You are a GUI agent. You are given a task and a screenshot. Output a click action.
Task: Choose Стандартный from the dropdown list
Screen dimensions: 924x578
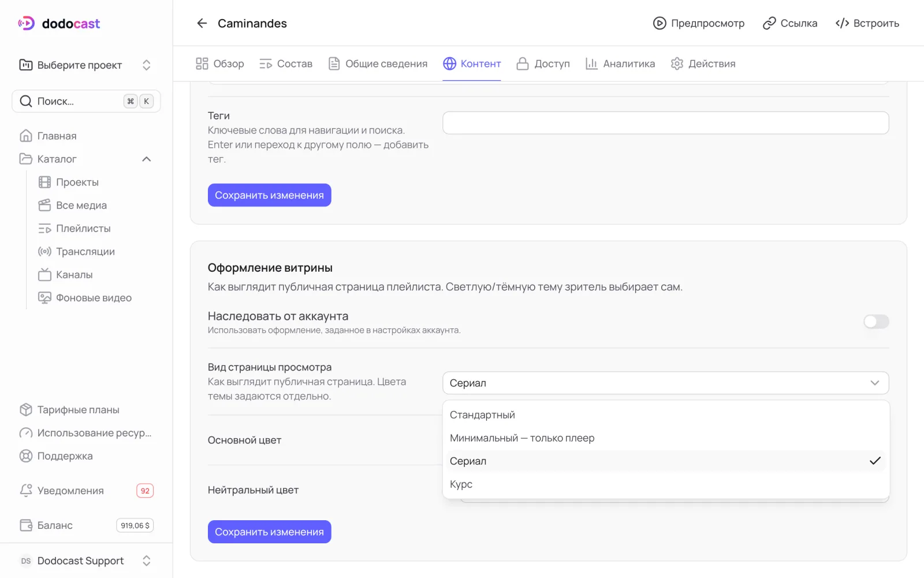[x=665, y=415]
